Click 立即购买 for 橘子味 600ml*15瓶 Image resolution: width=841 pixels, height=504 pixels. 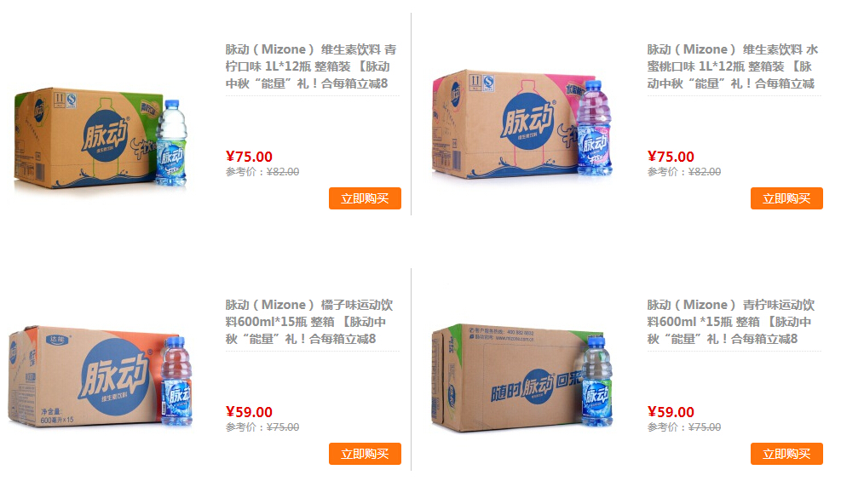[x=365, y=454]
